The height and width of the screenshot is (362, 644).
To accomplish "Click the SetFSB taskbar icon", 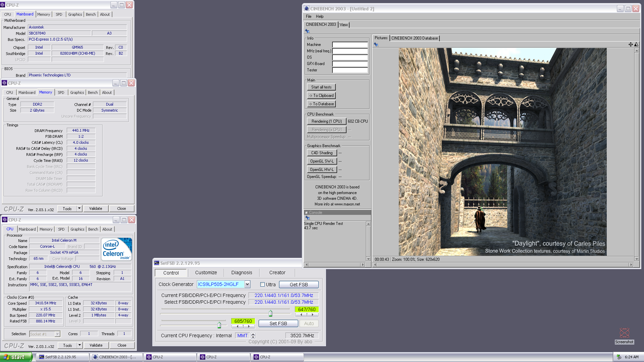I will [42, 357].
